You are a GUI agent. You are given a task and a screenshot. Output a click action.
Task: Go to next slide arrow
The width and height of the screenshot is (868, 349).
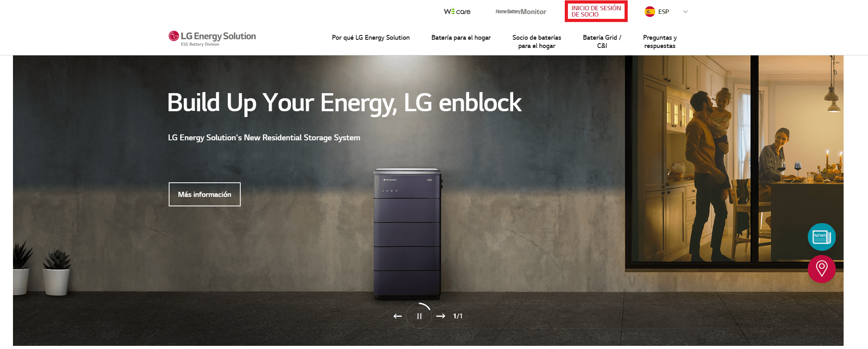point(441,316)
